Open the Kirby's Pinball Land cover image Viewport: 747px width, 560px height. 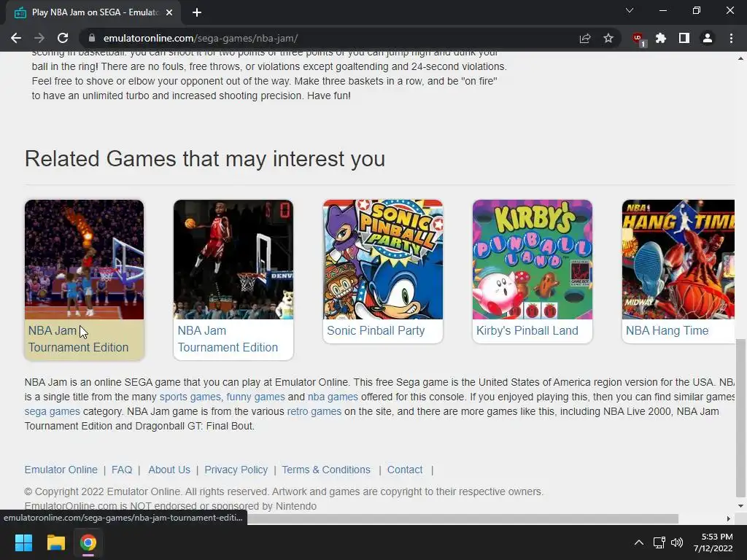tap(533, 260)
